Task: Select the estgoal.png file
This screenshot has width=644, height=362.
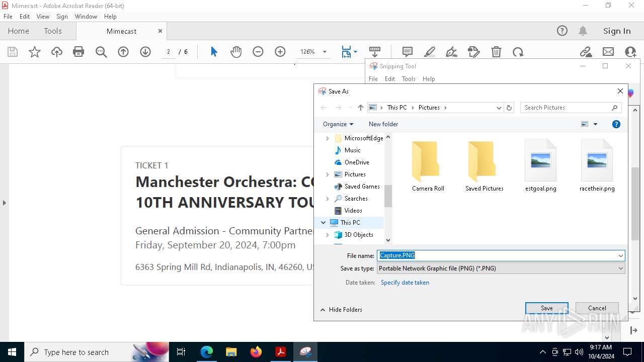Action: pyautogui.click(x=541, y=166)
